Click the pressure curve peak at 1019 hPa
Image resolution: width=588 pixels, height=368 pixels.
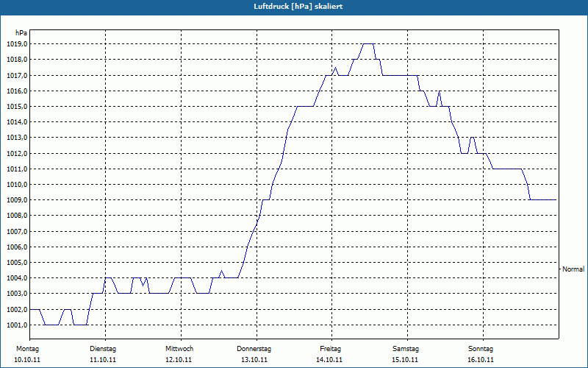click(369, 44)
